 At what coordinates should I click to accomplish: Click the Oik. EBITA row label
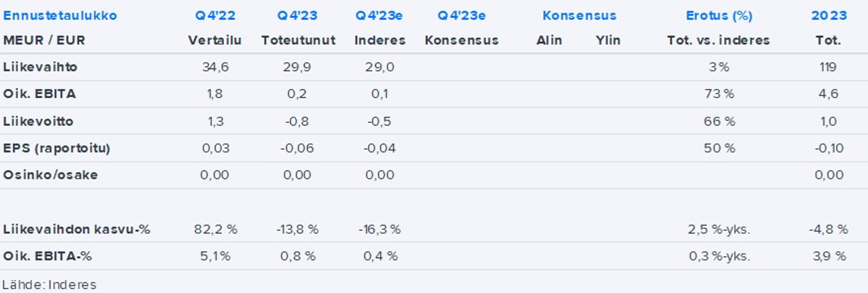[x=39, y=94]
